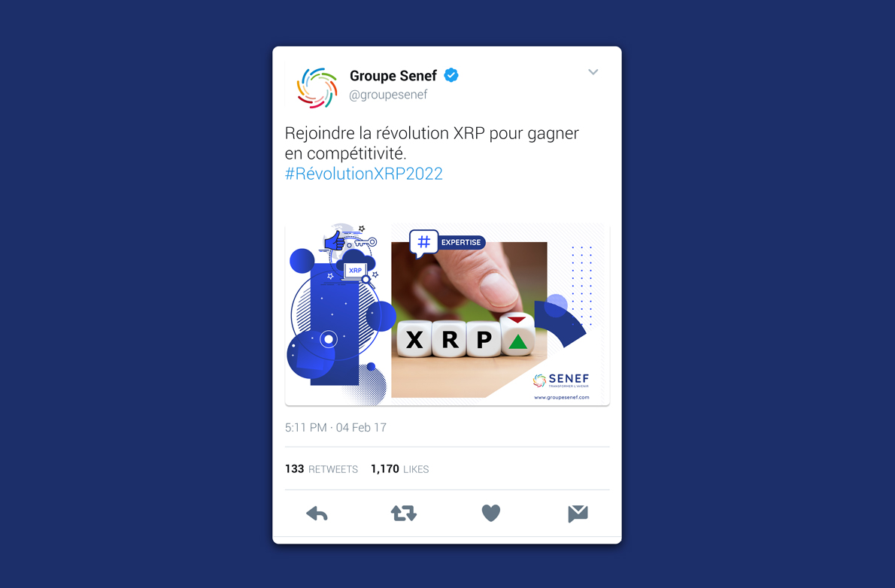The image size is (895, 588).
Task: Click the #EXPERTISE badge in the image
Action: click(x=447, y=243)
